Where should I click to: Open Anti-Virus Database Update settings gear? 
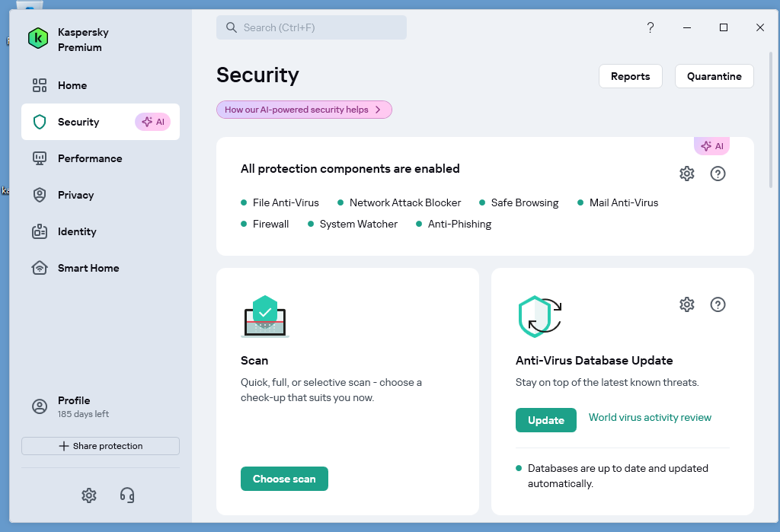[x=687, y=304]
